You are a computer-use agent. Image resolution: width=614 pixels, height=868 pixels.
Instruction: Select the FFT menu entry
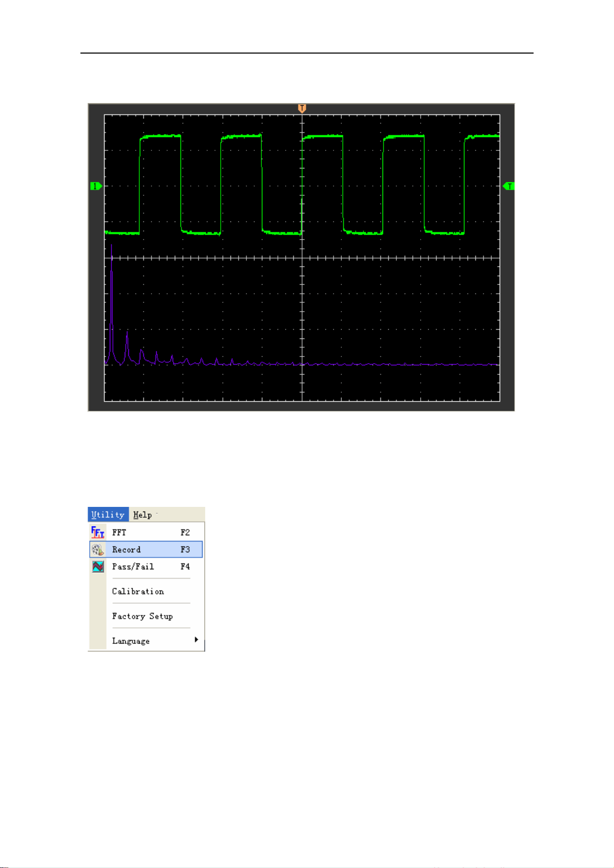[x=146, y=533]
